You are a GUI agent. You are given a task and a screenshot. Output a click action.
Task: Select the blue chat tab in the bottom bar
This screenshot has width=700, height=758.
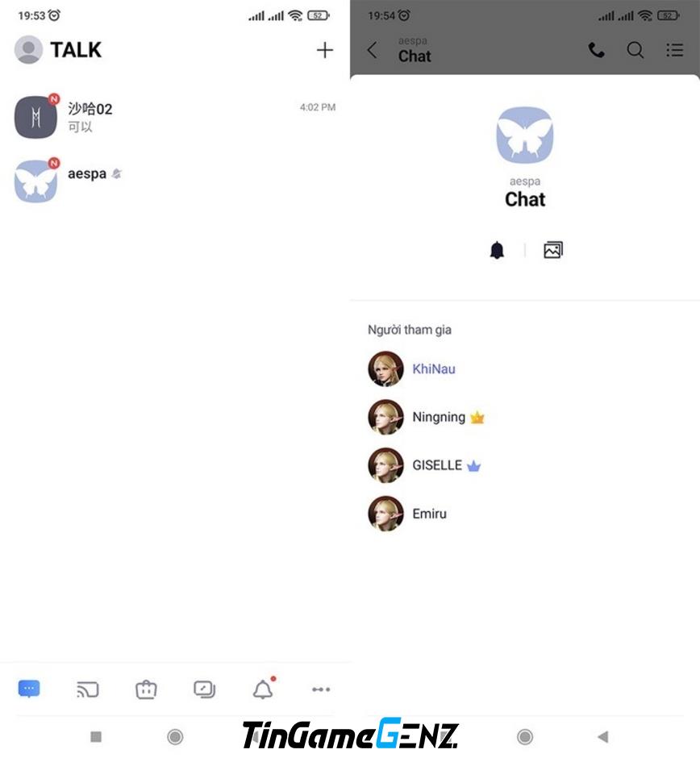29,689
